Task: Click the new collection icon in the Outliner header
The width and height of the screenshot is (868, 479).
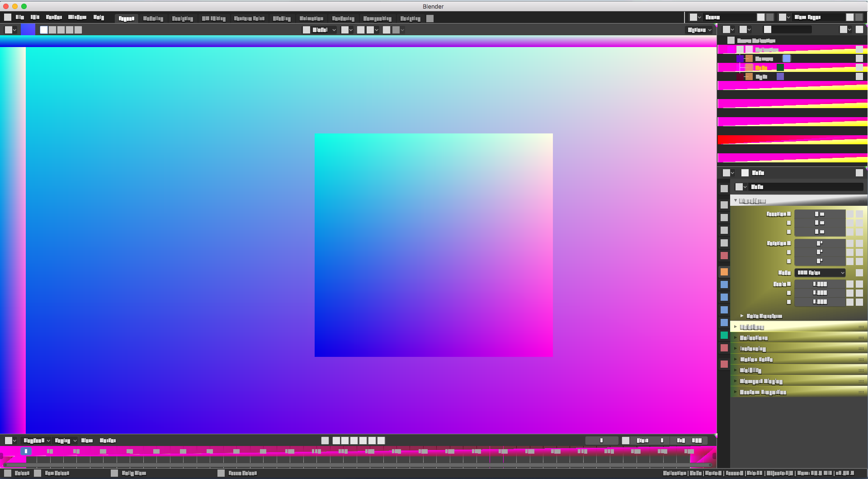Action: tap(859, 29)
